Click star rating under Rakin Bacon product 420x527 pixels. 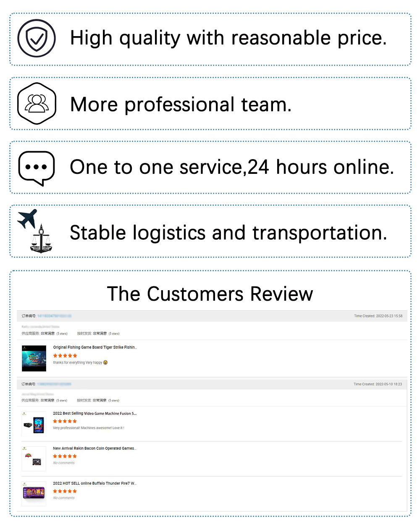tap(65, 456)
